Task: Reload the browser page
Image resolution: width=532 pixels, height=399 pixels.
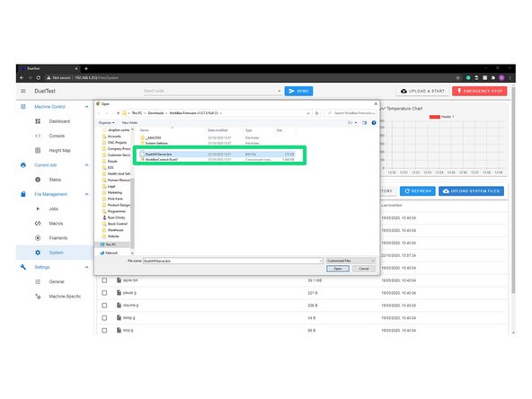Action: click(39, 77)
